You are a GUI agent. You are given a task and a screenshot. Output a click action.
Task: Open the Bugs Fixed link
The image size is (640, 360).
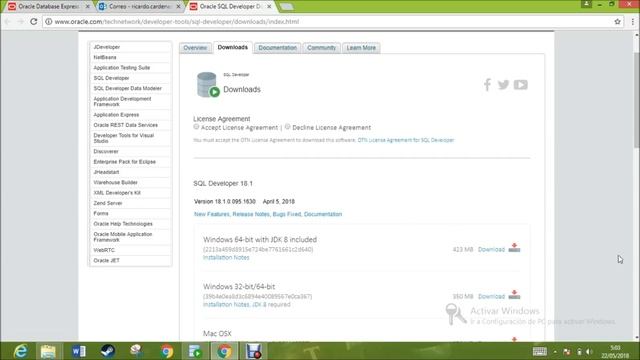pyautogui.click(x=287, y=214)
